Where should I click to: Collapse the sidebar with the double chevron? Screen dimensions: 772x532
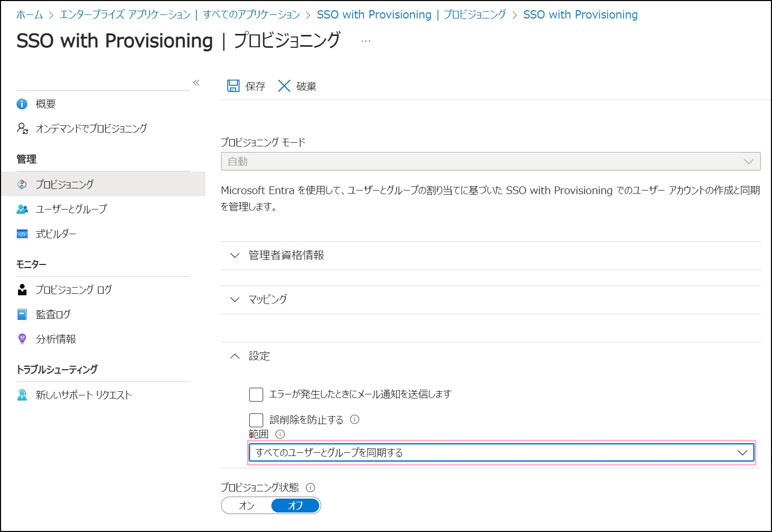point(196,83)
